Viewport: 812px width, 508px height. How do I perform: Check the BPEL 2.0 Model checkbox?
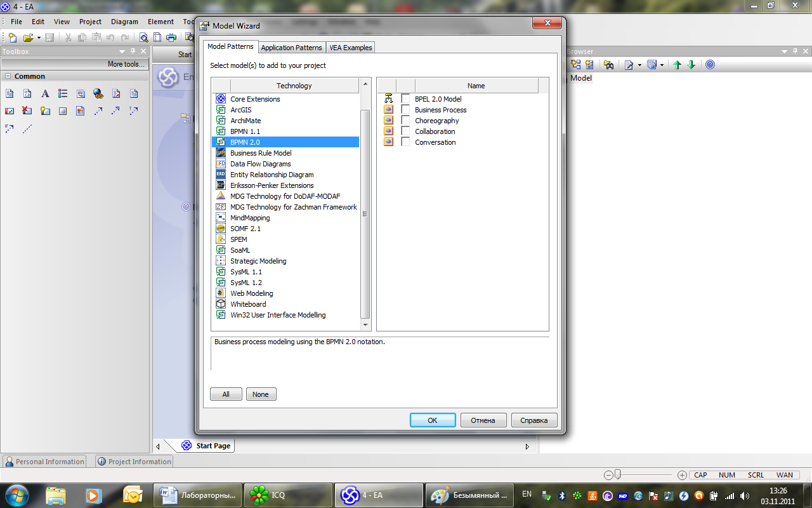coord(406,98)
